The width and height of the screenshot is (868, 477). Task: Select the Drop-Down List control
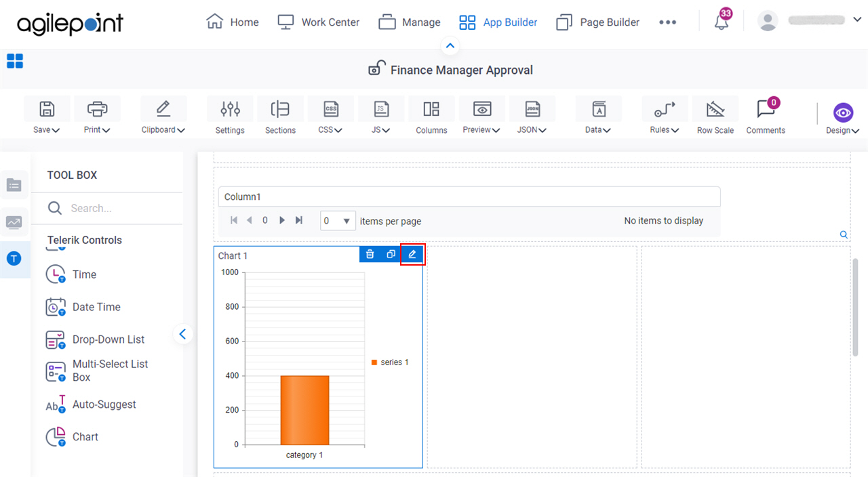click(95, 339)
